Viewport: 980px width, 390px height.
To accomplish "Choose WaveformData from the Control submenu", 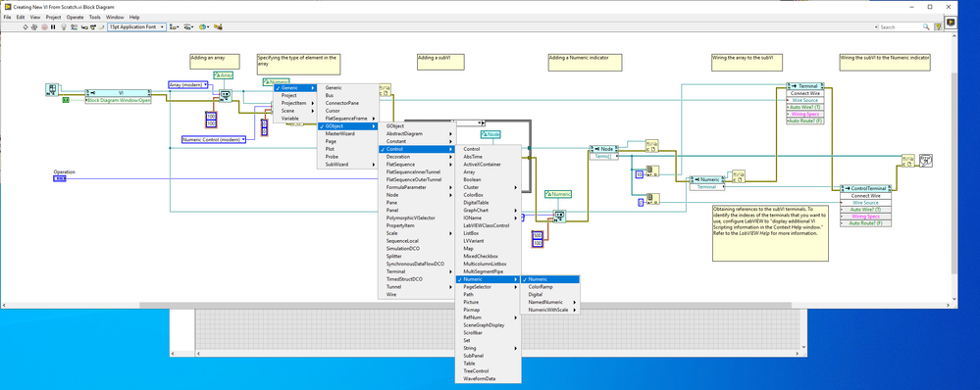I will tap(489, 379).
